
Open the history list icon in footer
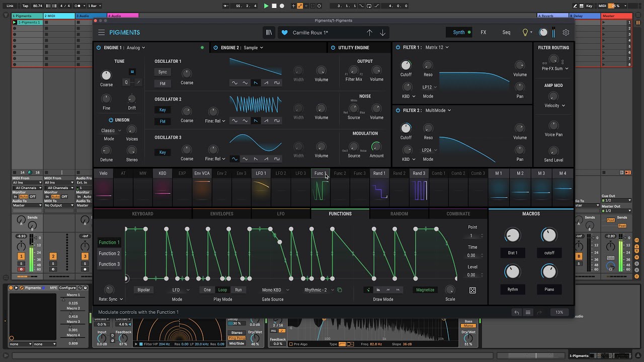click(x=528, y=312)
